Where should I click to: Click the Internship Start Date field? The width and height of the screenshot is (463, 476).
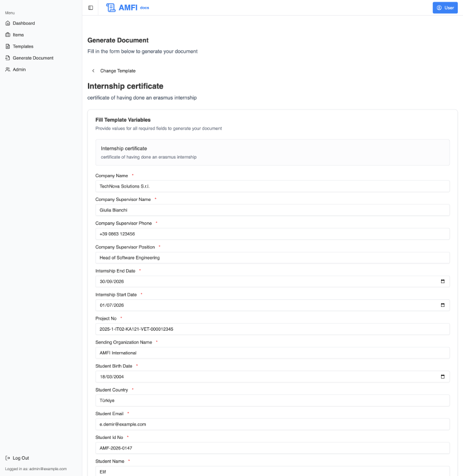[272, 305]
